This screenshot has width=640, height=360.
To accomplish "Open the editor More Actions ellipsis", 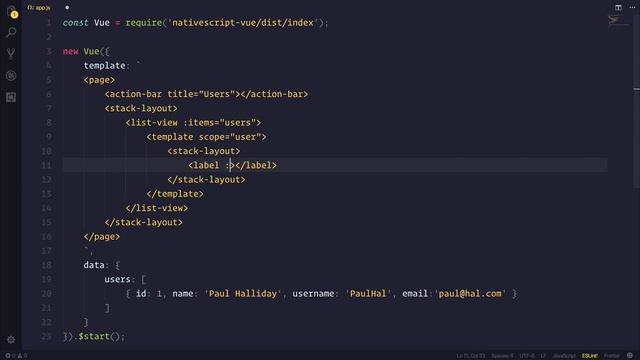I will tap(632, 7).
